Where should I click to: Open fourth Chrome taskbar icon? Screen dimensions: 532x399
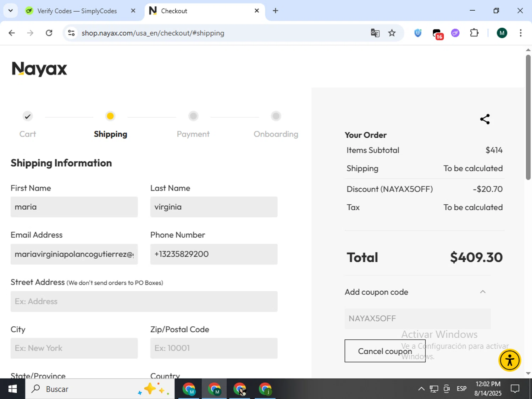pyautogui.click(x=265, y=389)
